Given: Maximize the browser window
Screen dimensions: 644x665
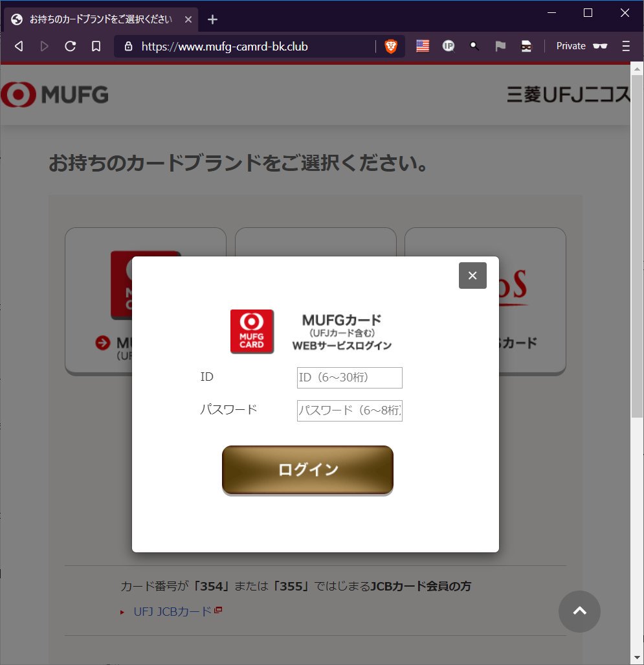Looking at the screenshot, I should click(588, 13).
